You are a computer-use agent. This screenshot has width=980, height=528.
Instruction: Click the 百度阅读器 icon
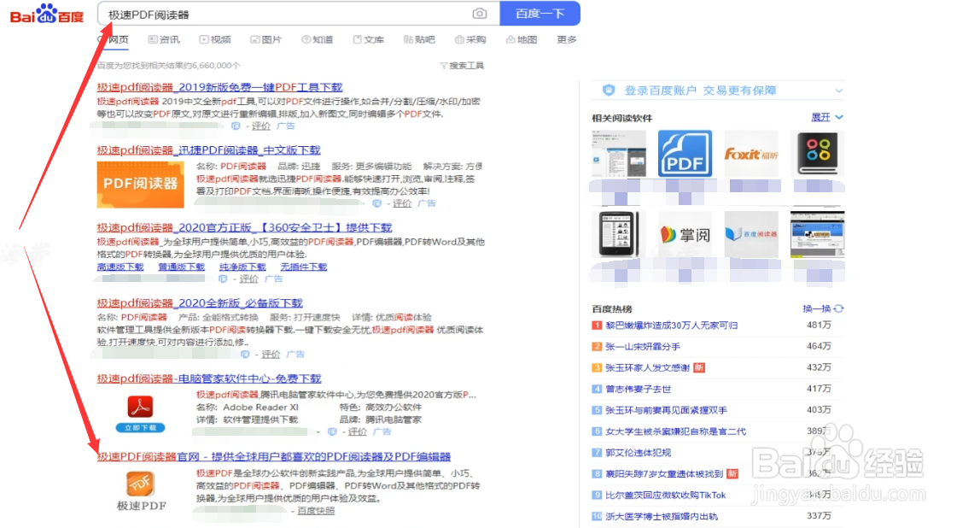[x=751, y=233]
